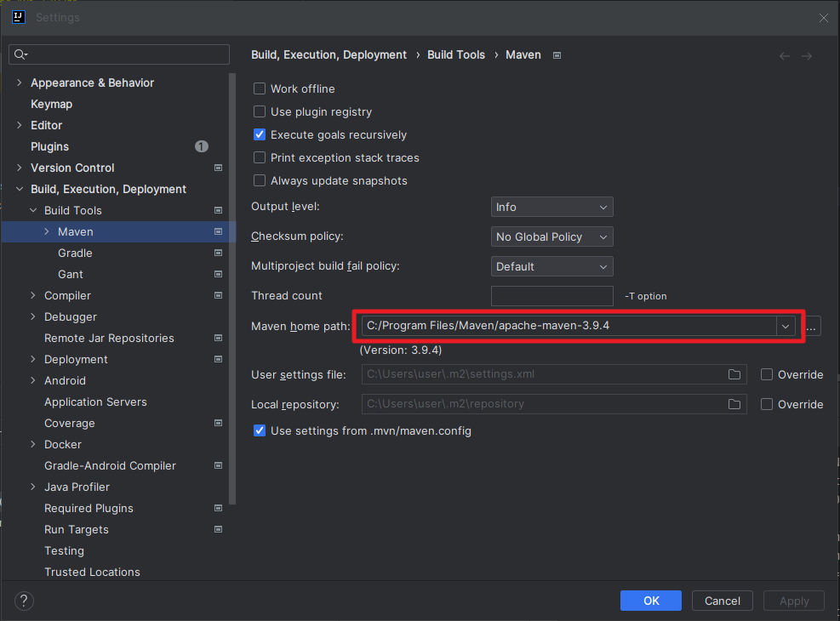Click the settings search field
Image resolution: width=840 pixels, height=621 pixels.
[x=119, y=54]
